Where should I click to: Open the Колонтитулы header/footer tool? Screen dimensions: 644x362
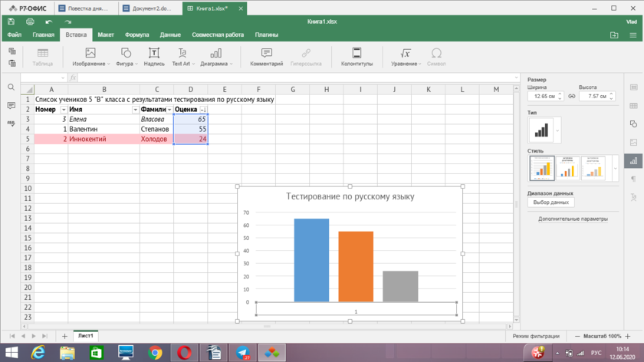[356, 57]
